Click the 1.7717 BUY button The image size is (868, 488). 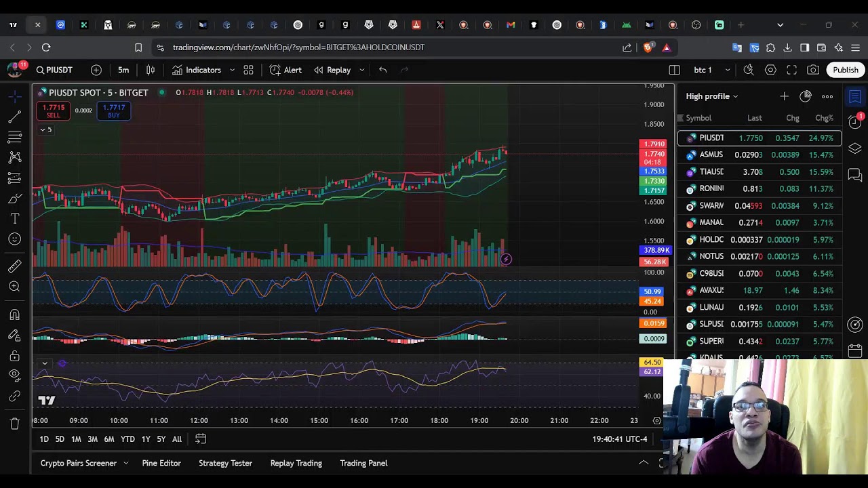point(113,111)
